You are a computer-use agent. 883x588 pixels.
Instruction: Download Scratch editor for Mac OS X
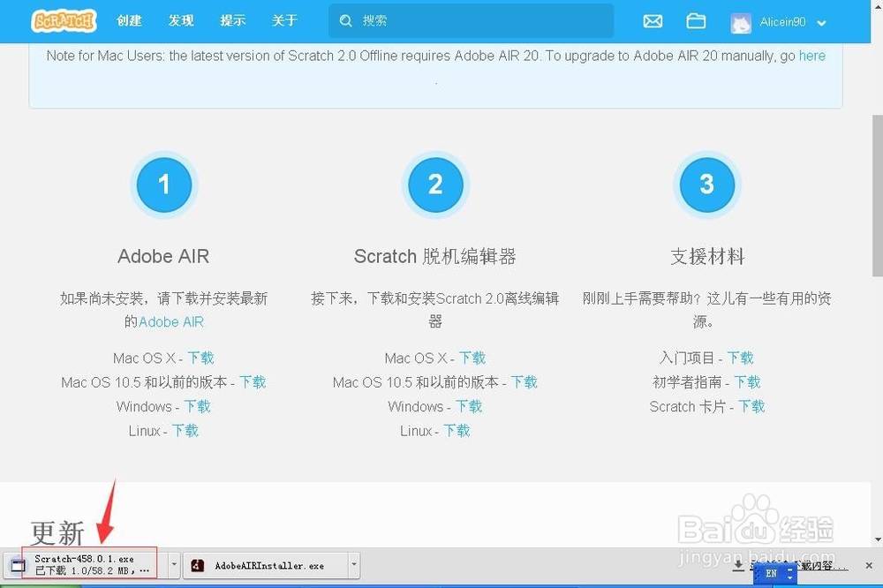pyautogui.click(x=472, y=358)
